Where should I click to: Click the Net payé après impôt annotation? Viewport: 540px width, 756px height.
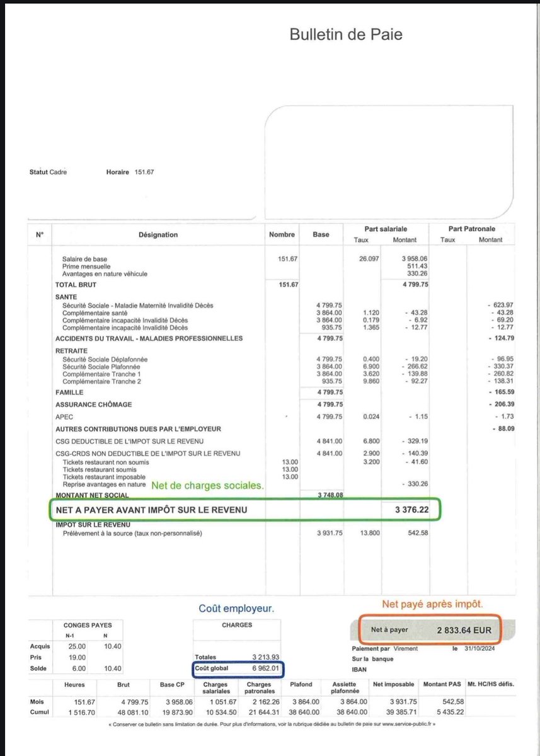435,605
